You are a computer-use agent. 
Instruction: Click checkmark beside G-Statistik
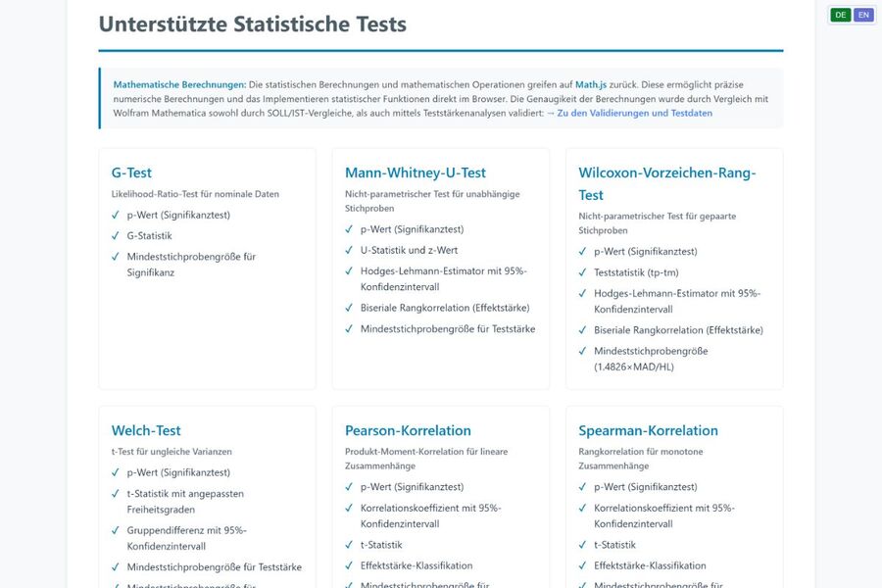pos(116,236)
